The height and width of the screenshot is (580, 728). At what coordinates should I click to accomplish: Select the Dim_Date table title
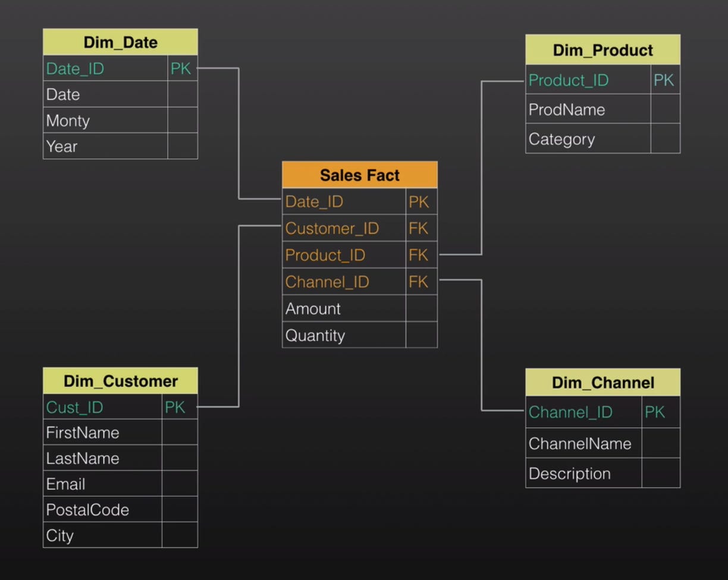120,42
